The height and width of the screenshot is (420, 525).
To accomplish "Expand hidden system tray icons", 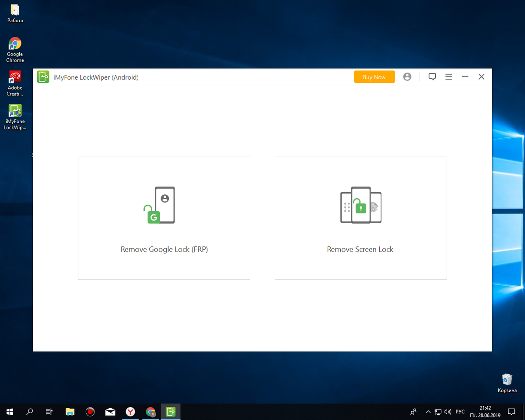I will click(428, 412).
